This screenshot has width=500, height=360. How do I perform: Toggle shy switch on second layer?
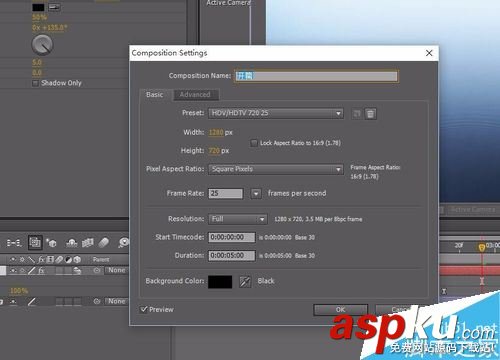point(13,302)
